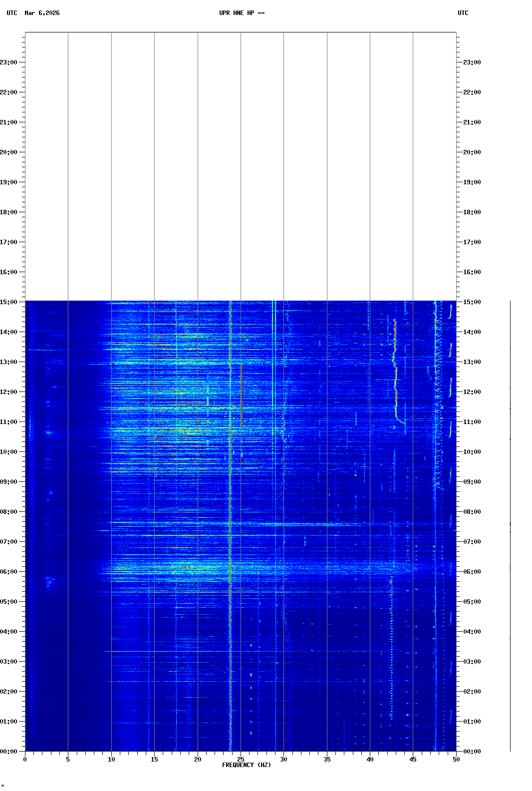Click the UTC label in top-left corner

(x=12, y=13)
